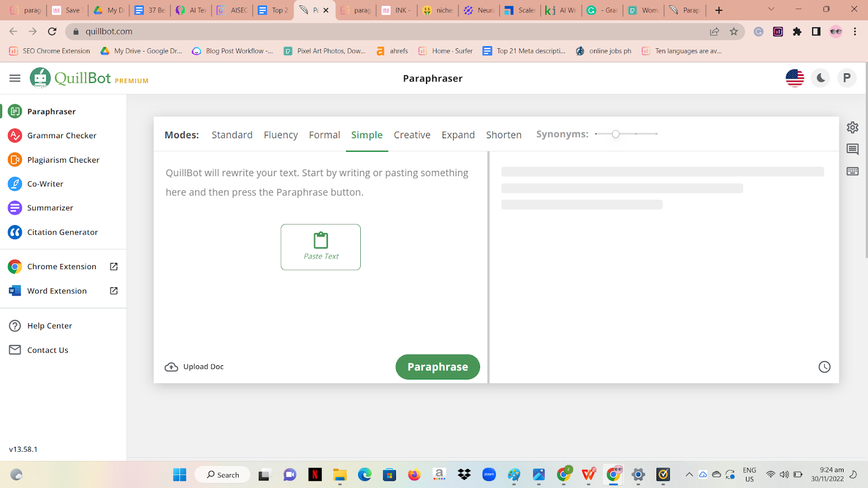The height and width of the screenshot is (488, 868).
Task: Change language using the US flag icon
Action: tap(795, 79)
